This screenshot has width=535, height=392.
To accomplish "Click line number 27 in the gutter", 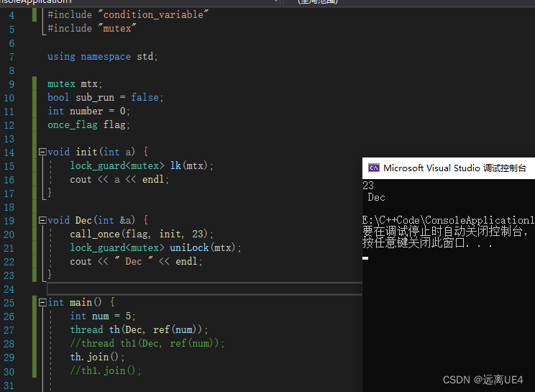I will coord(9,330).
